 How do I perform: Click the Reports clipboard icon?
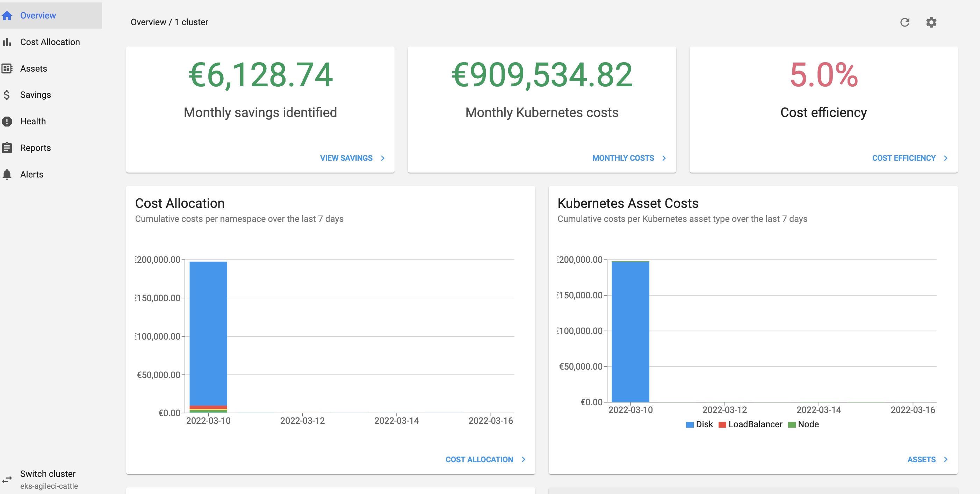coord(7,147)
